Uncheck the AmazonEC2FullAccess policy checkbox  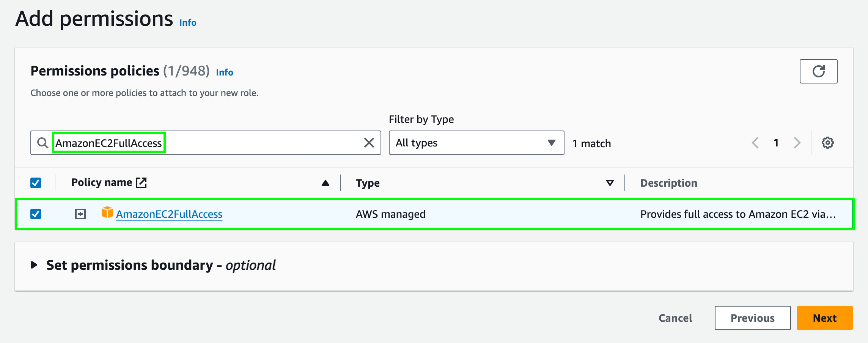[36, 214]
